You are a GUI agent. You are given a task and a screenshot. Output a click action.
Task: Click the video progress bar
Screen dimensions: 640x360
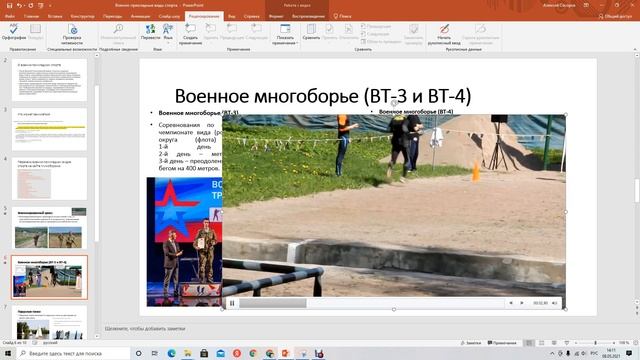(x=371, y=303)
